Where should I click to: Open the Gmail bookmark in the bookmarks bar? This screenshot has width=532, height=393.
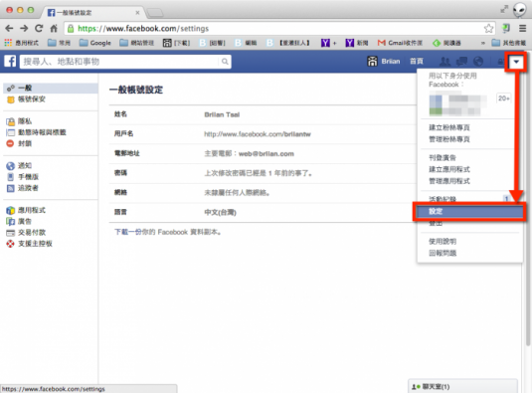point(400,43)
